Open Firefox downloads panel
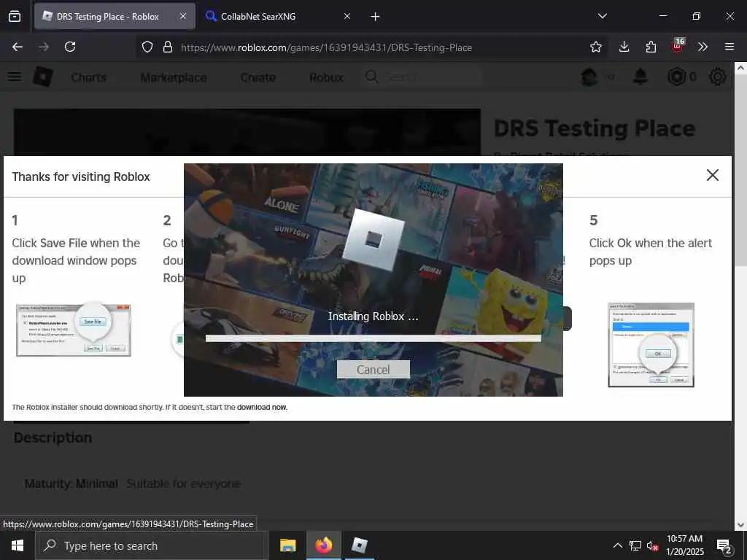 click(x=624, y=47)
